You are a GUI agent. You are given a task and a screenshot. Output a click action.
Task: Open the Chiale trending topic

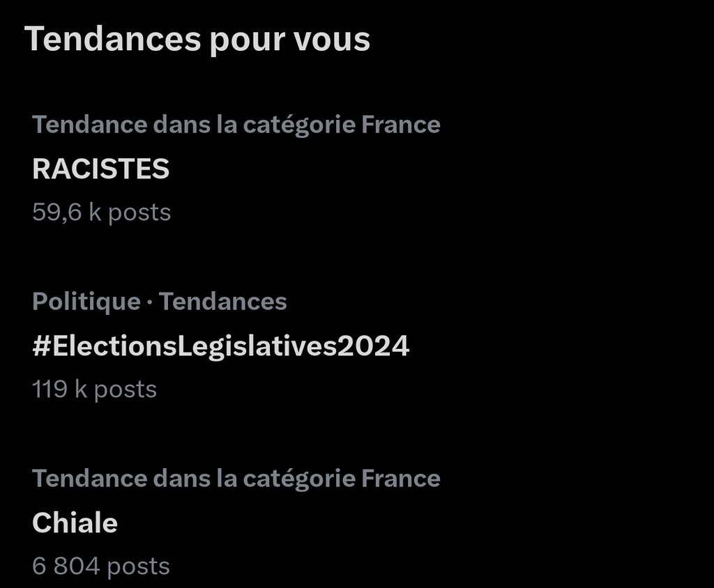[x=75, y=523]
